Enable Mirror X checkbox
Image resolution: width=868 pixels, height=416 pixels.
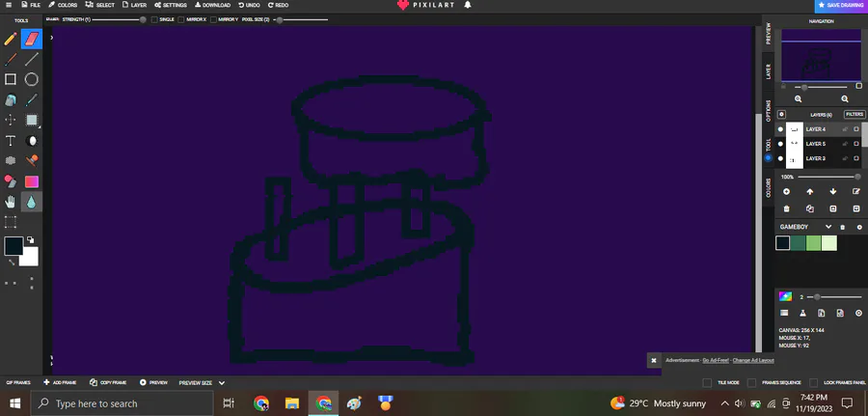(181, 19)
